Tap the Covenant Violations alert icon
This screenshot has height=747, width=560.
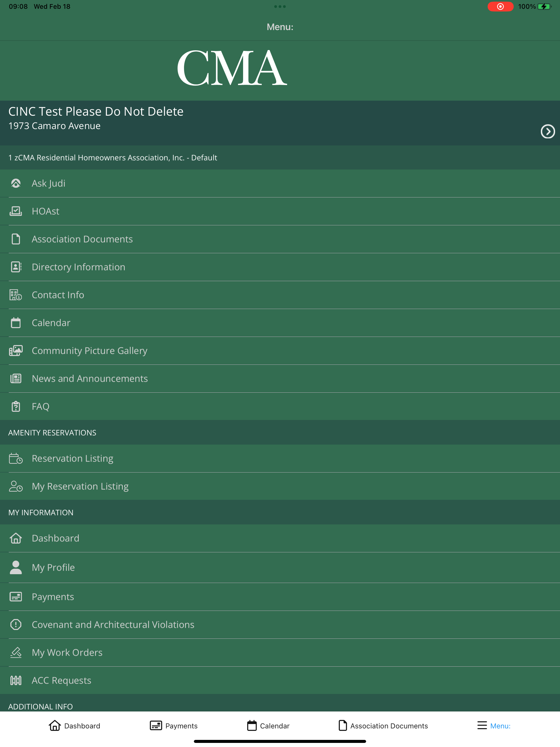(16, 625)
